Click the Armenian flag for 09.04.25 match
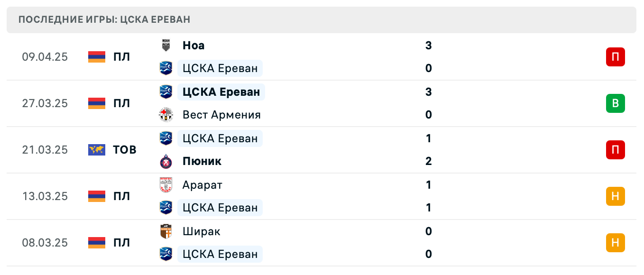 coord(97,57)
